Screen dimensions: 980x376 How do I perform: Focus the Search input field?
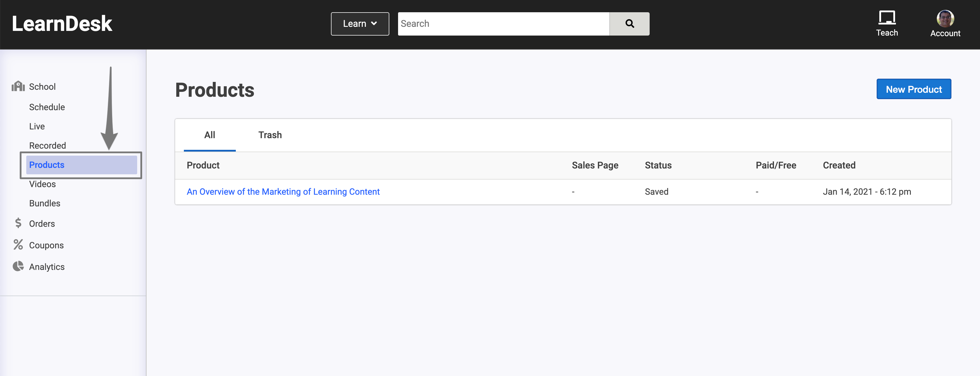tap(503, 24)
